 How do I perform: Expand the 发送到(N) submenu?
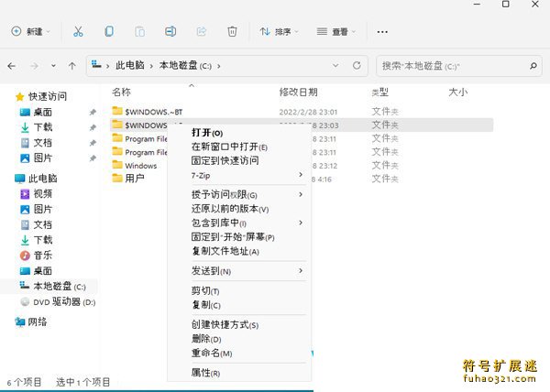click(246, 271)
